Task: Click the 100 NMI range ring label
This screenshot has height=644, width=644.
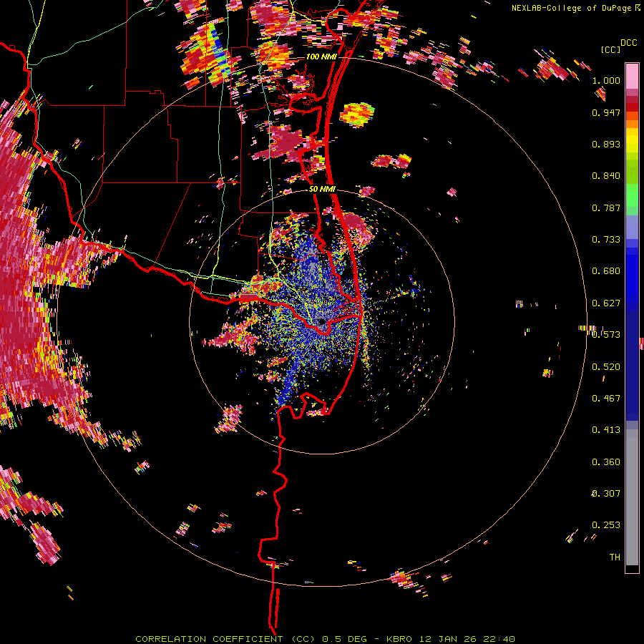Action: [321, 57]
